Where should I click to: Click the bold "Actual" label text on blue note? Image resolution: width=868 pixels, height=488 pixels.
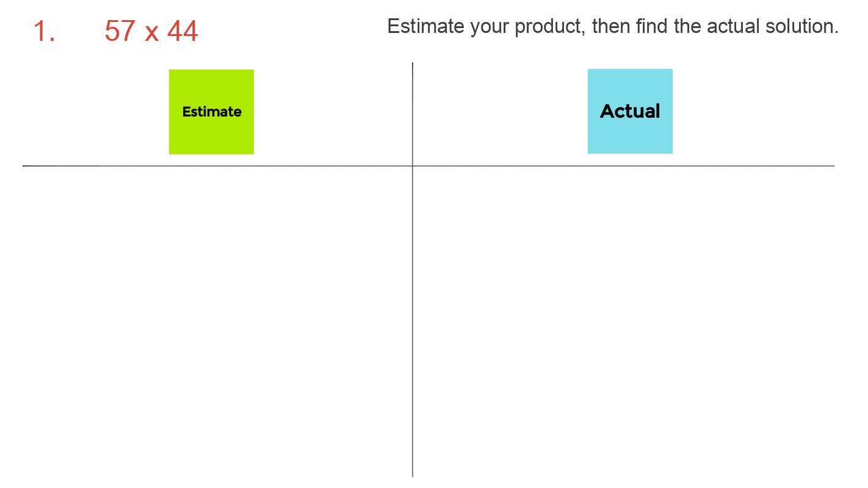(630, 111)
